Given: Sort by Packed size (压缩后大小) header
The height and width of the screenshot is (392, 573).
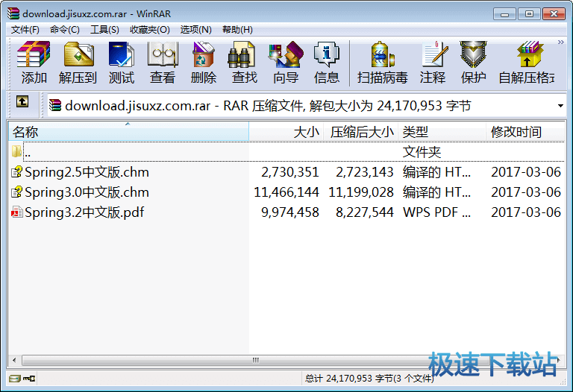Looking at the screenshot, I should pyautogui.click(x=360, y=132).
